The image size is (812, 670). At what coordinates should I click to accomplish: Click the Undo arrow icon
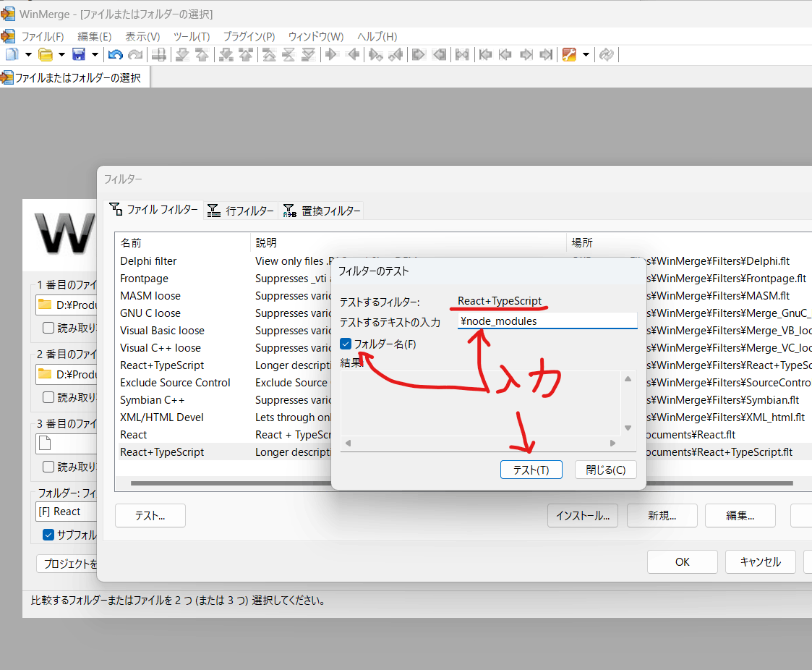point(116,54)
